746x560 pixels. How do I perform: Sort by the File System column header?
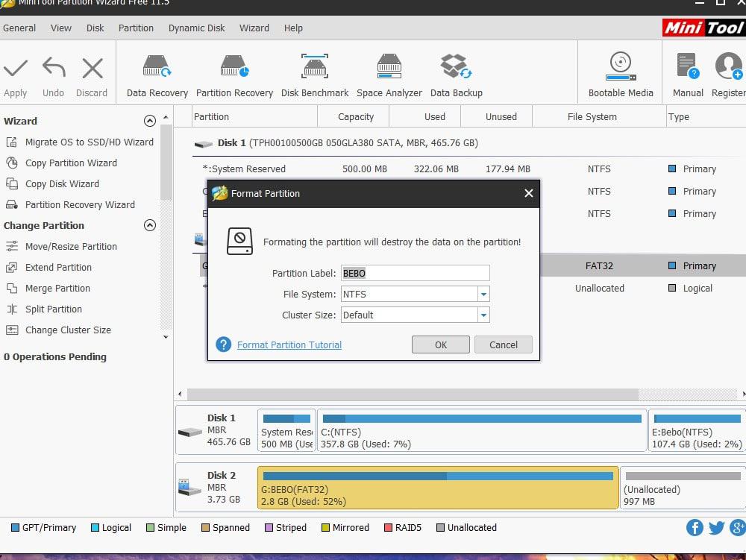pyautogui.click(x=592, y=117)
